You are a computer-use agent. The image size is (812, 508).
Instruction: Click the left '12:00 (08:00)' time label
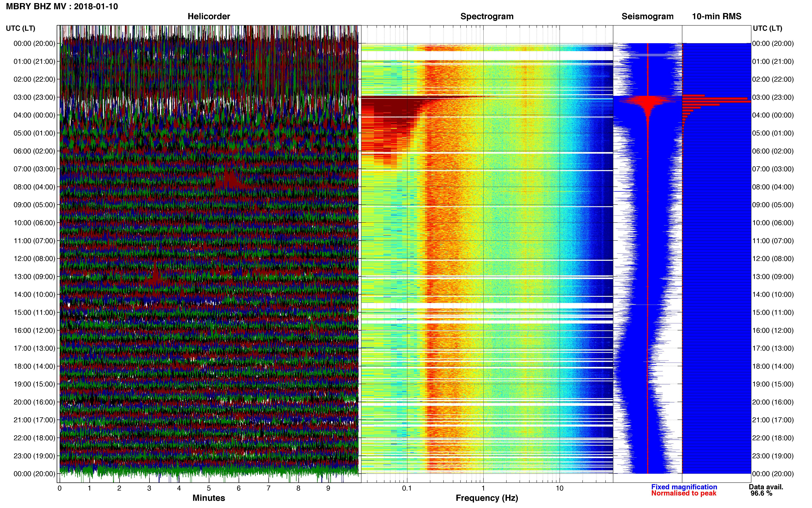pyautogui.click(x=34, y=259)
